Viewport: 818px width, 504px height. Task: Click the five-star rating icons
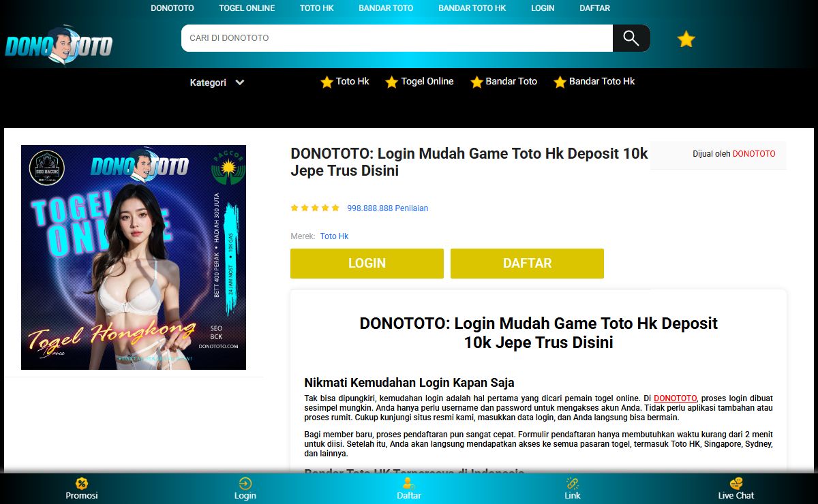coord(315,208)
